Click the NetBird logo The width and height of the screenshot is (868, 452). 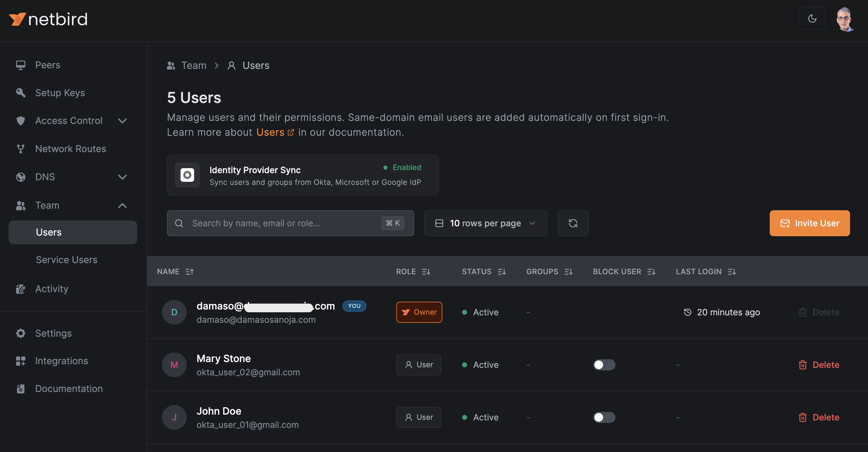(x=48, y=19)
